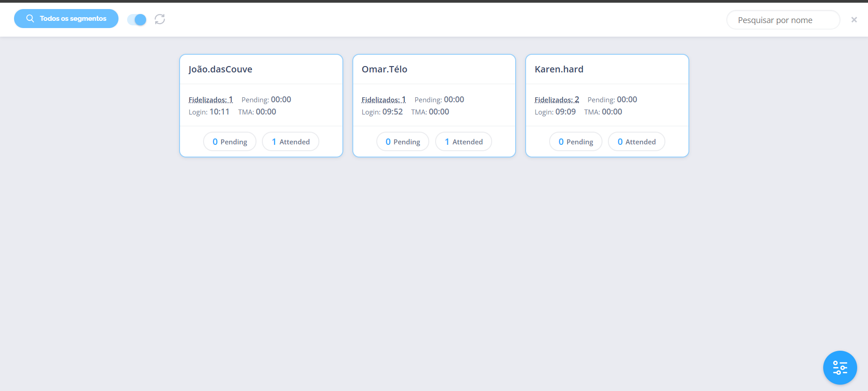Click the magnifier icon in segments button
868x391 pixels.
(30, 19)
